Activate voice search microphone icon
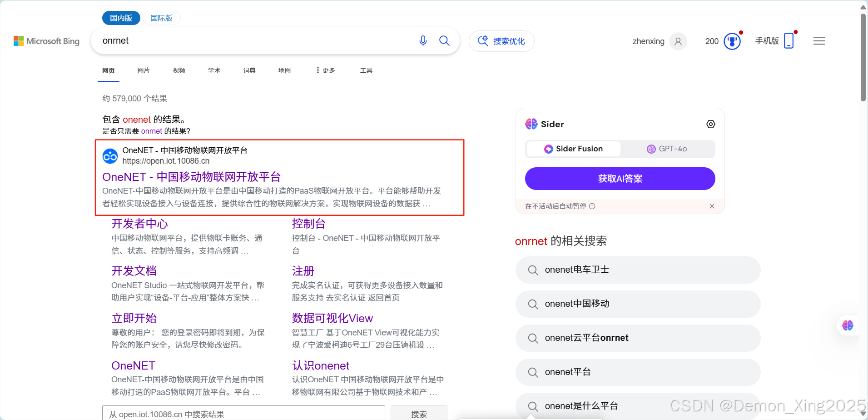 click(x=423, y=41)
